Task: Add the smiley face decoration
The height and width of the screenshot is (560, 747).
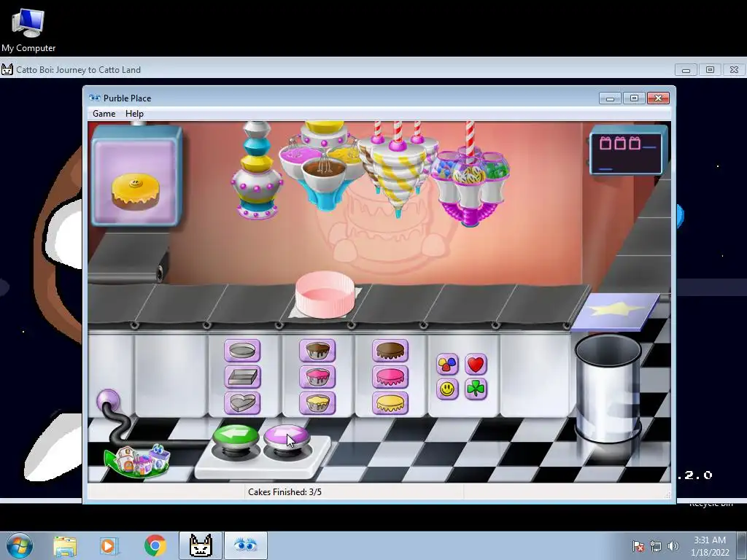Action: [447, 389]
